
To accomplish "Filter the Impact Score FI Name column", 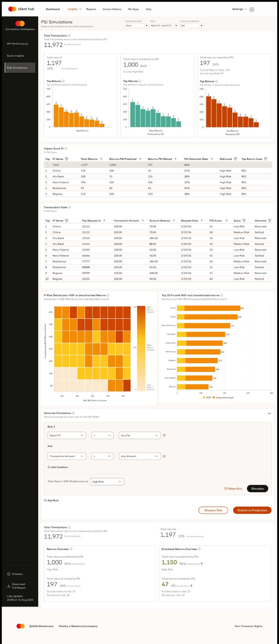I will [x=67, y=159].
